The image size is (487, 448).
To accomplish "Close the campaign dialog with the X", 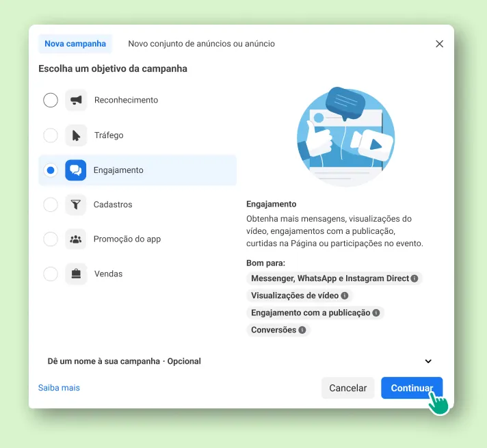I will point(440,44).
